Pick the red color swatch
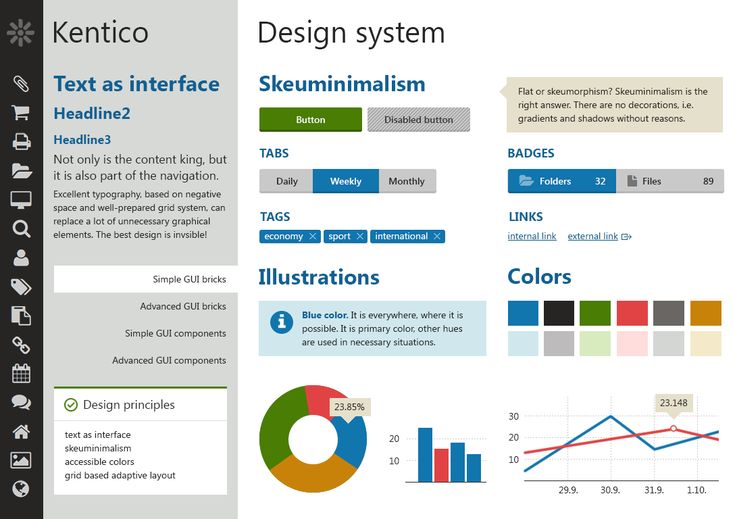 pos(632,312)
